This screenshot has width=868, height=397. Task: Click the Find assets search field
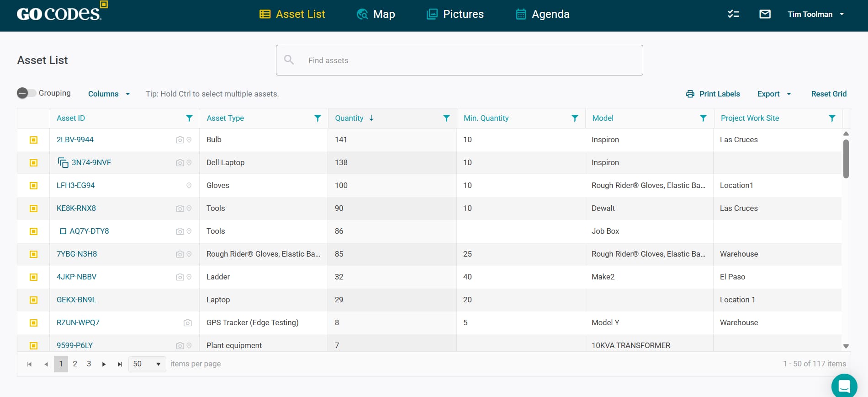(x=459, y=60)
